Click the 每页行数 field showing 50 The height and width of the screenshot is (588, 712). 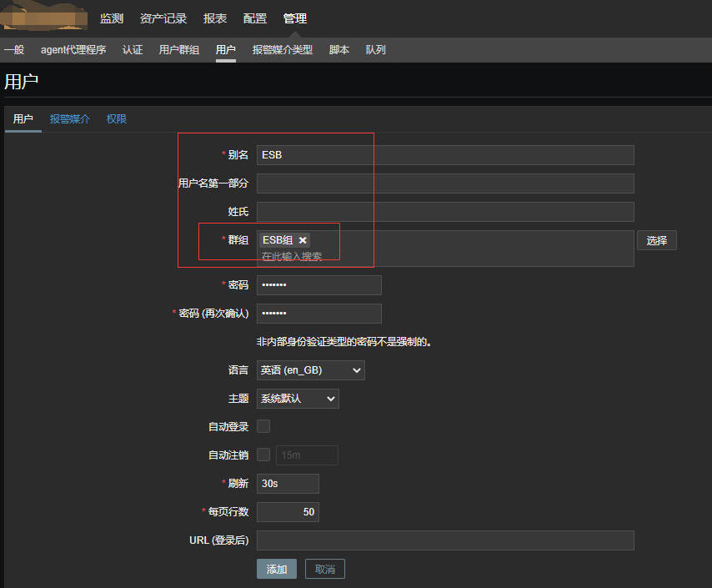288,512
